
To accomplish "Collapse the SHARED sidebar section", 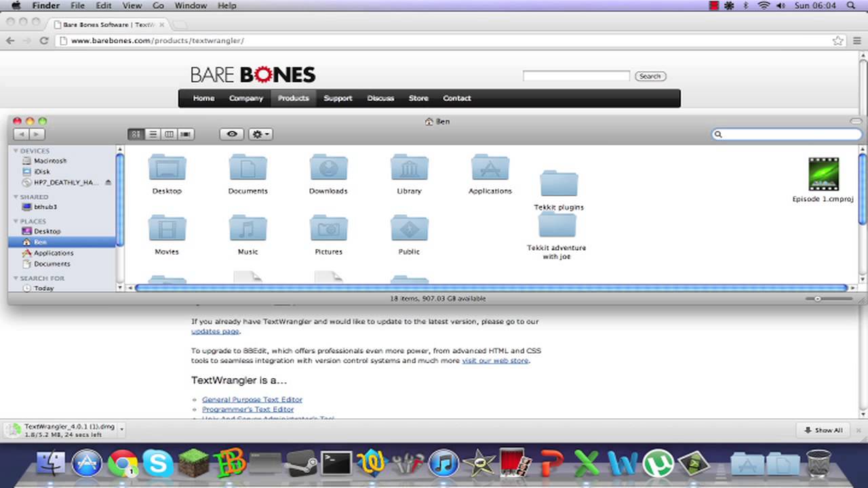I will 16,197.
